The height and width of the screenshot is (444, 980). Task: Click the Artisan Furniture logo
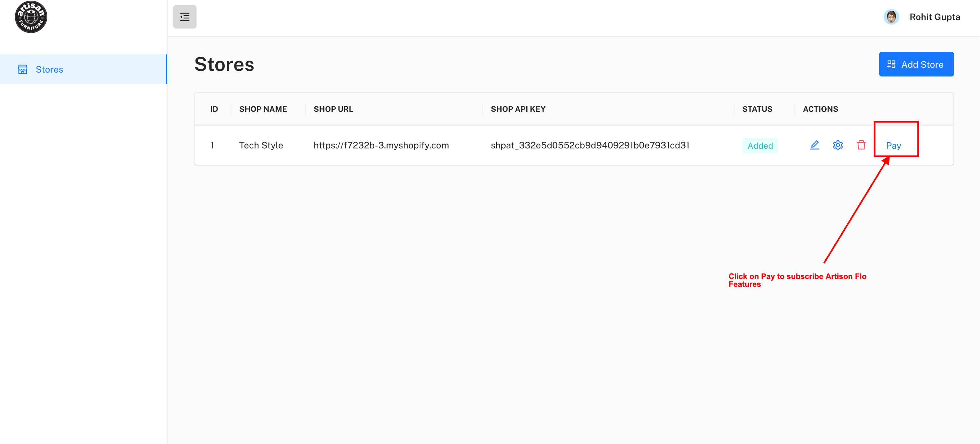coord(31,17)
